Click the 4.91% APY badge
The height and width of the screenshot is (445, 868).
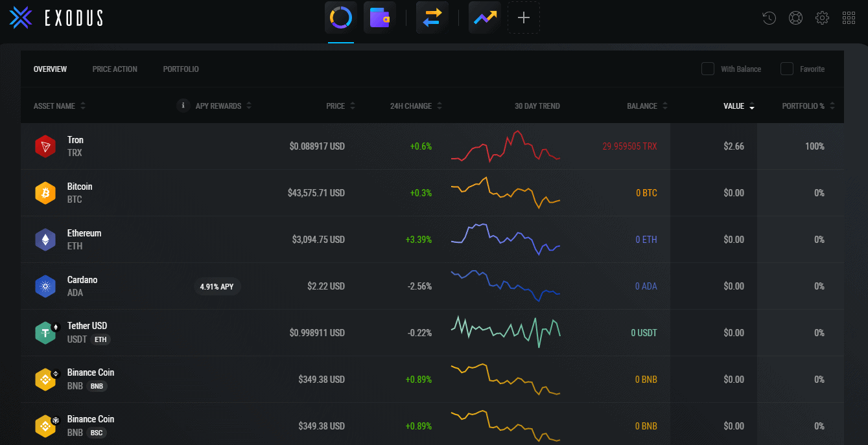click(x=217, y=286)
